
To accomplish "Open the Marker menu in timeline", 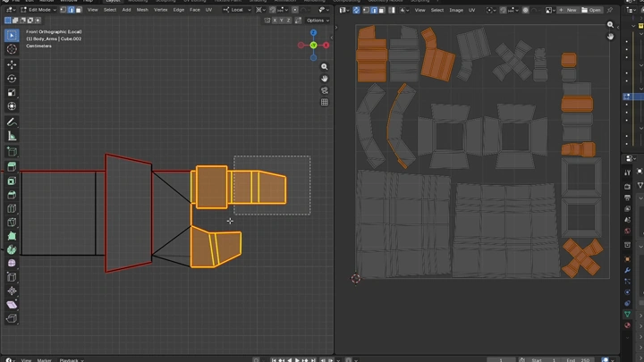I will [45, 360].
